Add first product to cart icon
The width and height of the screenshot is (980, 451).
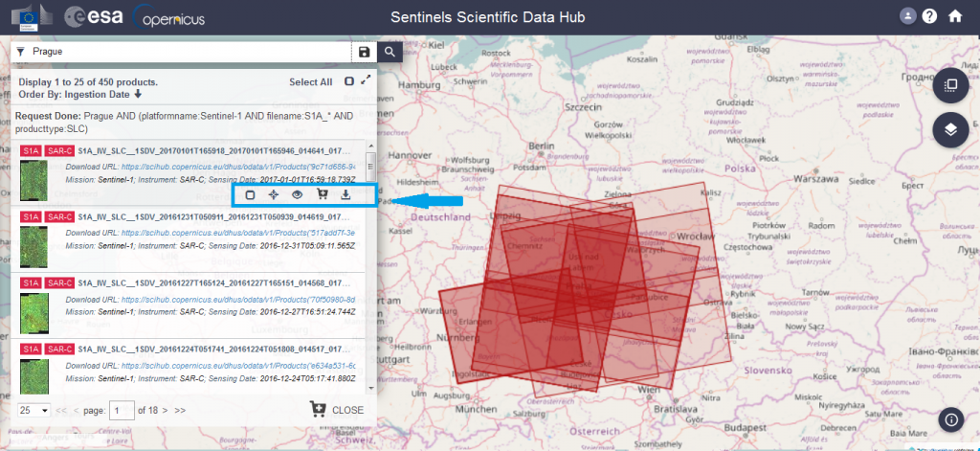pos(322,195)
